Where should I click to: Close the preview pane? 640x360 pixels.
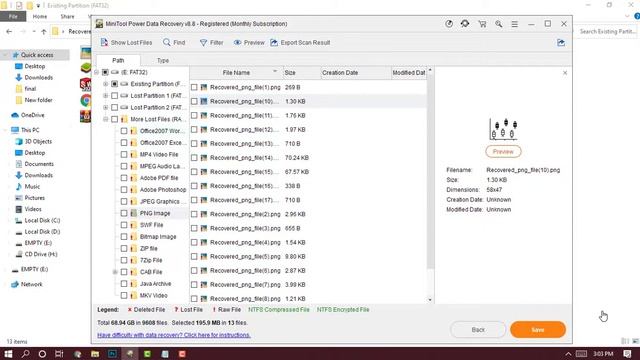coord(565,73)
